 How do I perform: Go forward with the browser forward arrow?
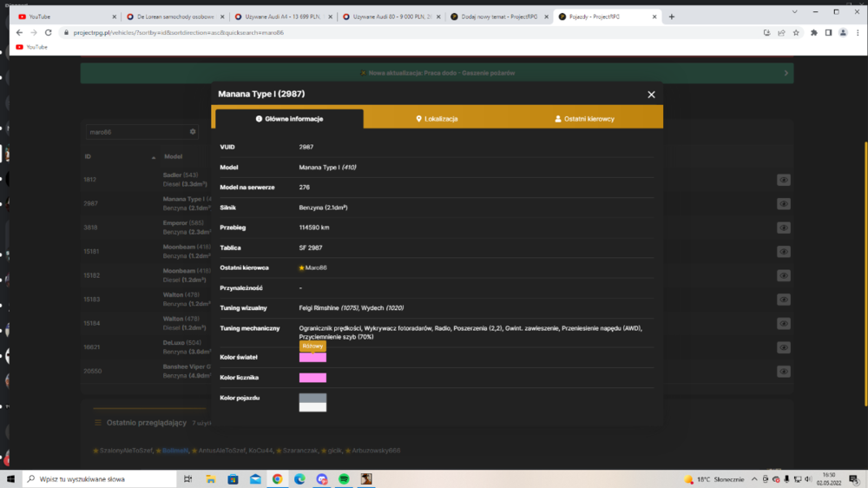click(34, 33)
